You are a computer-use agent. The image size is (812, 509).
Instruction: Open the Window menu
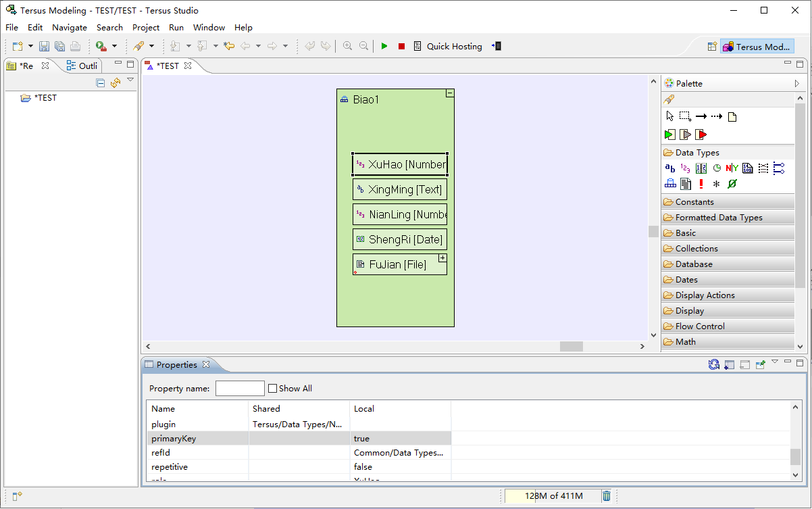pyautogui.click(x=209, y=28)
